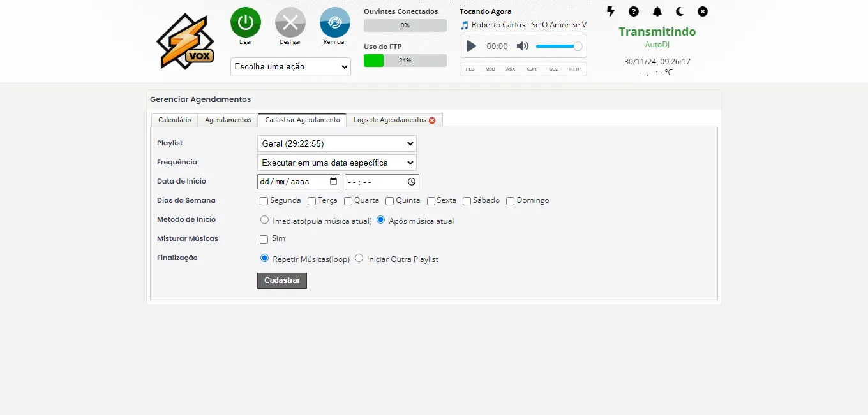868x415 pixels.
Task: Expand the Frequência dropdown
Action: pyautogui.click(x=336, y=163)
